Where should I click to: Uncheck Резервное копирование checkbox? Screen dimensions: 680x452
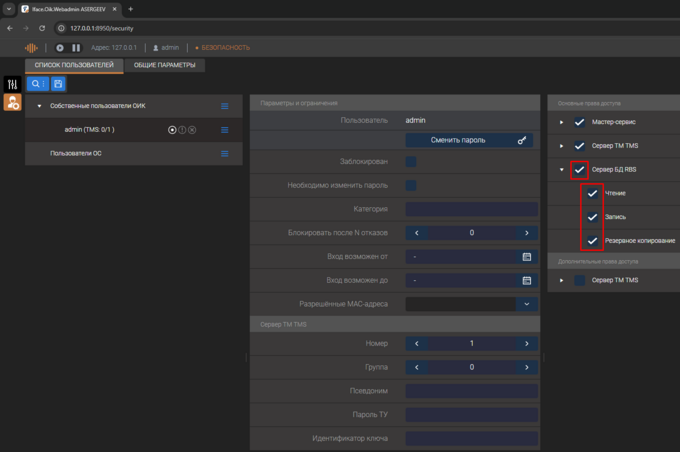pyautogui.click(x=592, y=241)
